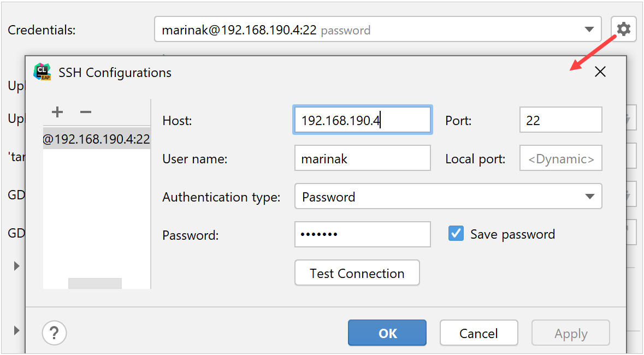Toggle the Save password checkbox
Screen dimensions: 644x355
click(456, 233)
